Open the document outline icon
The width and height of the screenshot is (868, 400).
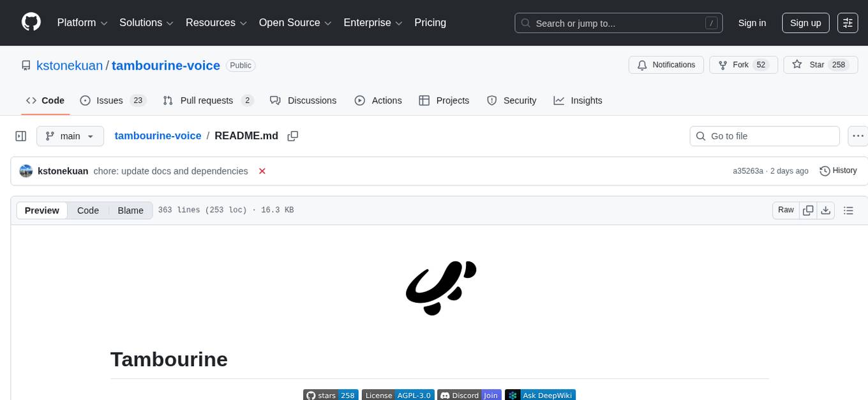coord(848,210)
